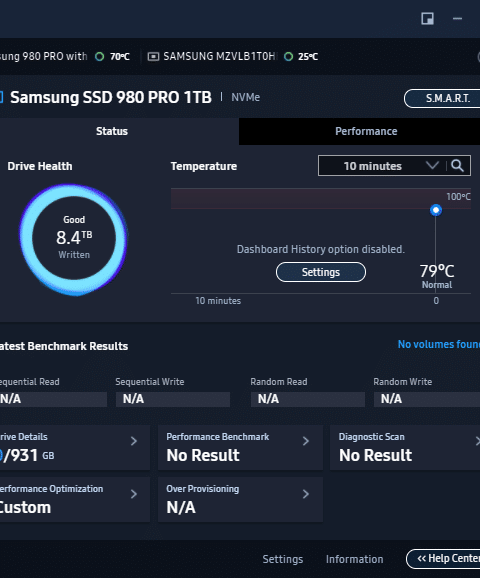Open the S.M.A.R.T. details button
Viewport: 480px width, 578px height.
(442, 98)
